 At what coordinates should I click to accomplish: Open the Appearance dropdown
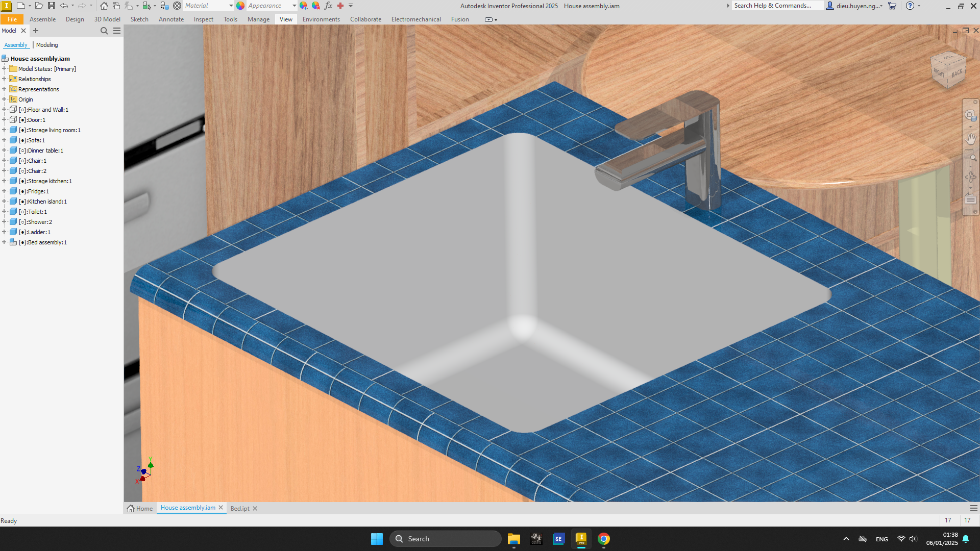pyautogui.click(x=294, y=6)
